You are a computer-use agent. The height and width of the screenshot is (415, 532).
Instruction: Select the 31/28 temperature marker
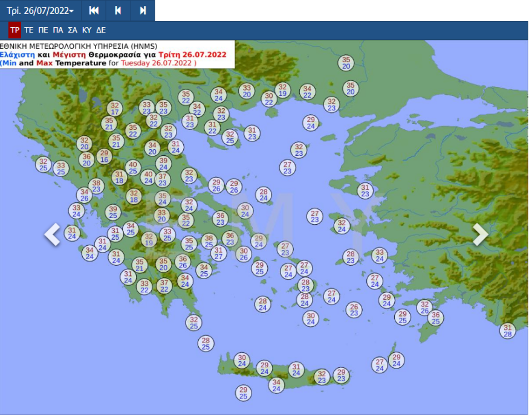tap(508, 330)
